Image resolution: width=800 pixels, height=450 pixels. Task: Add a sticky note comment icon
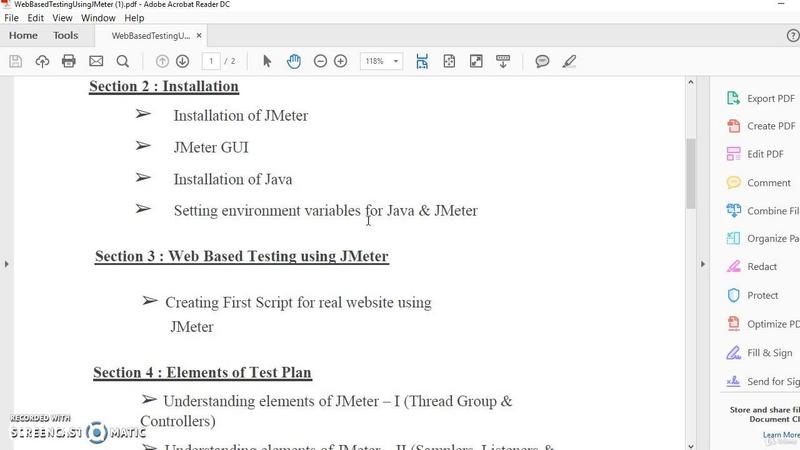(x=542, y=62)
